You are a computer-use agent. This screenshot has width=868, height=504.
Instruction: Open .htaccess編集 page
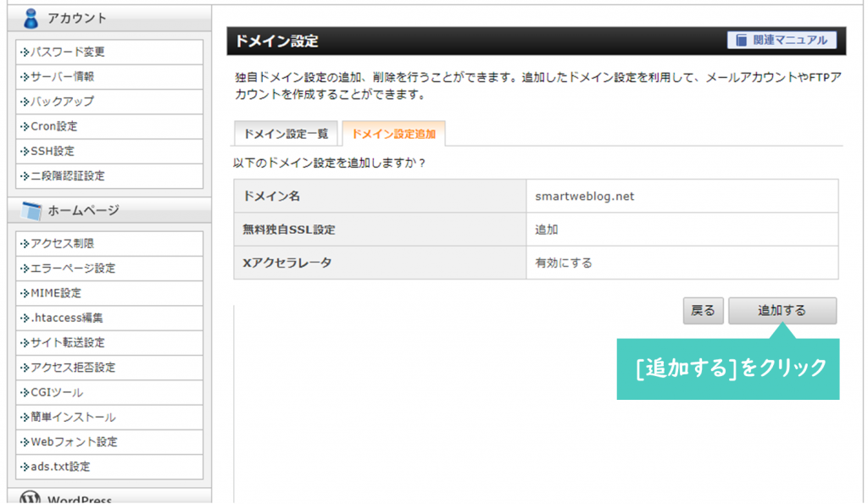tap(109, 318)
